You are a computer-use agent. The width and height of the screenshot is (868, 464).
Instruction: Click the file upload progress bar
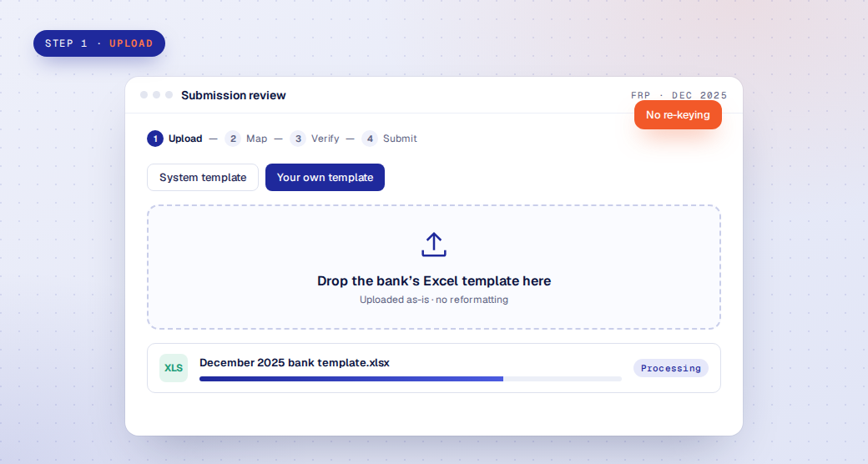pyautogui.click(x=410, y=379)
